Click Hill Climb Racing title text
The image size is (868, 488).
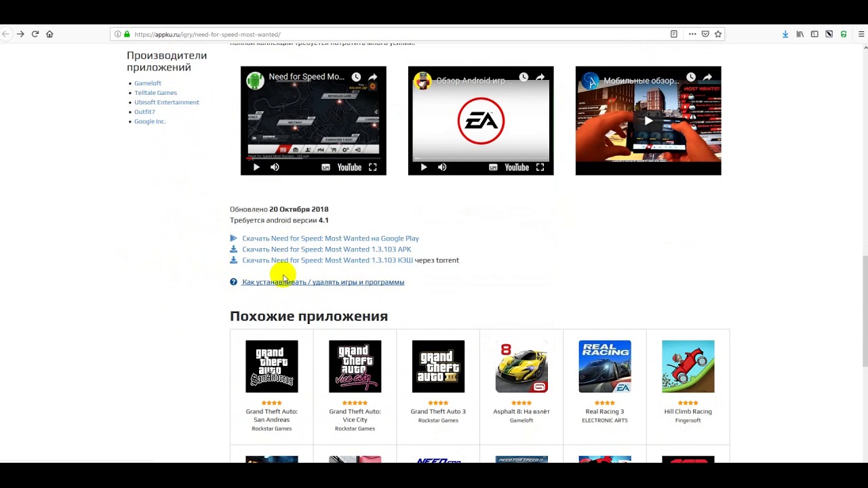click(688, 411)
